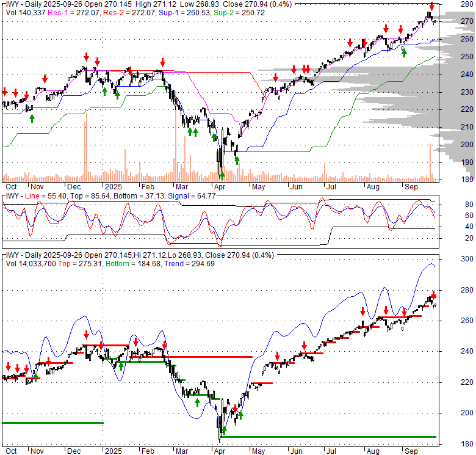
Task: Click the red sell arrow at the September peak, top chart
Action: 431,6
